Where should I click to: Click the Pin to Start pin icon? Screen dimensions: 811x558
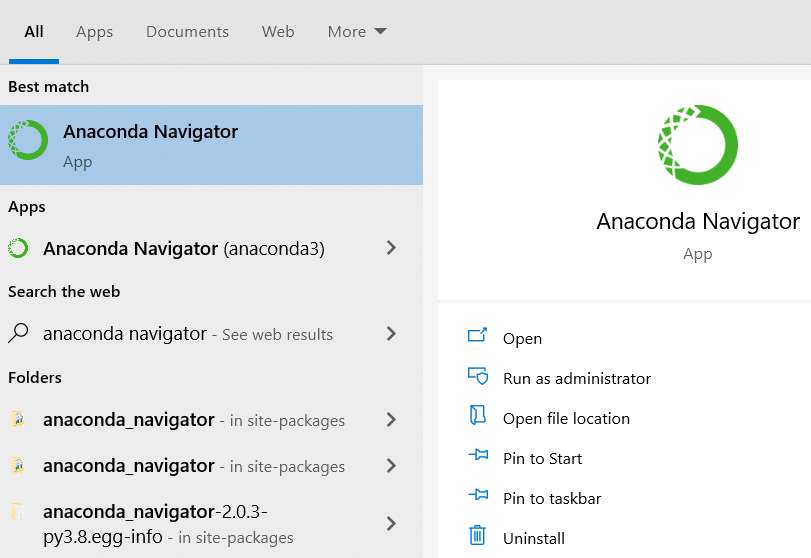[478, 455]
